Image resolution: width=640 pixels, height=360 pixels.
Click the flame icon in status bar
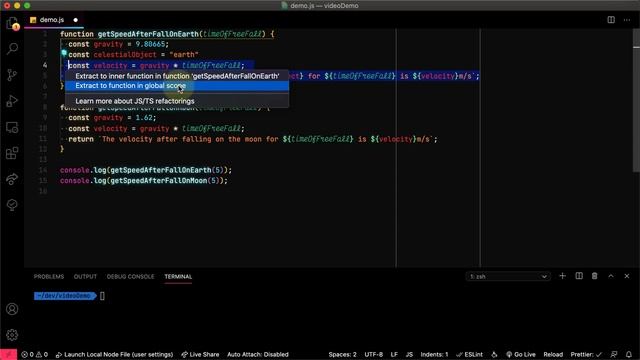tap(494, 354)
